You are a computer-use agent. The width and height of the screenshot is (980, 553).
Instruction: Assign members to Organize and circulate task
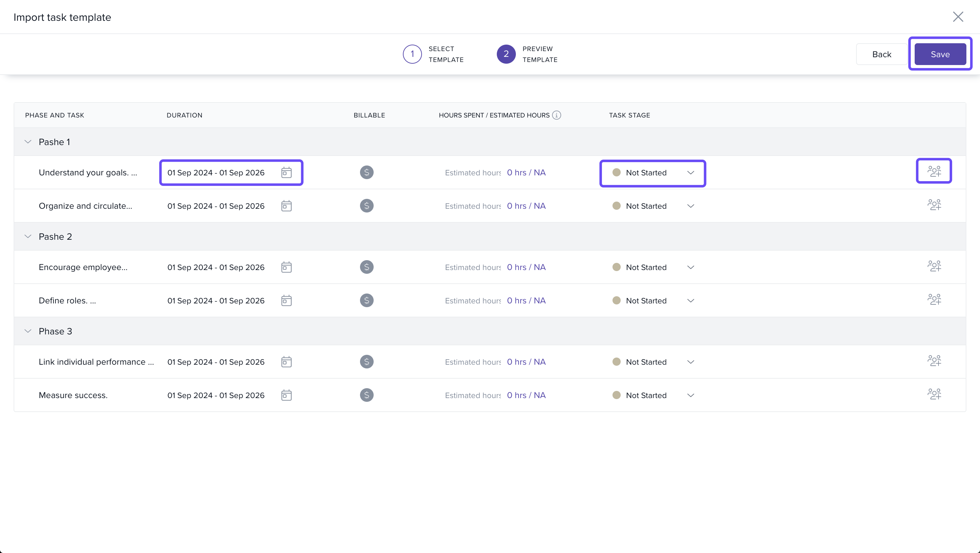(934, 205)
